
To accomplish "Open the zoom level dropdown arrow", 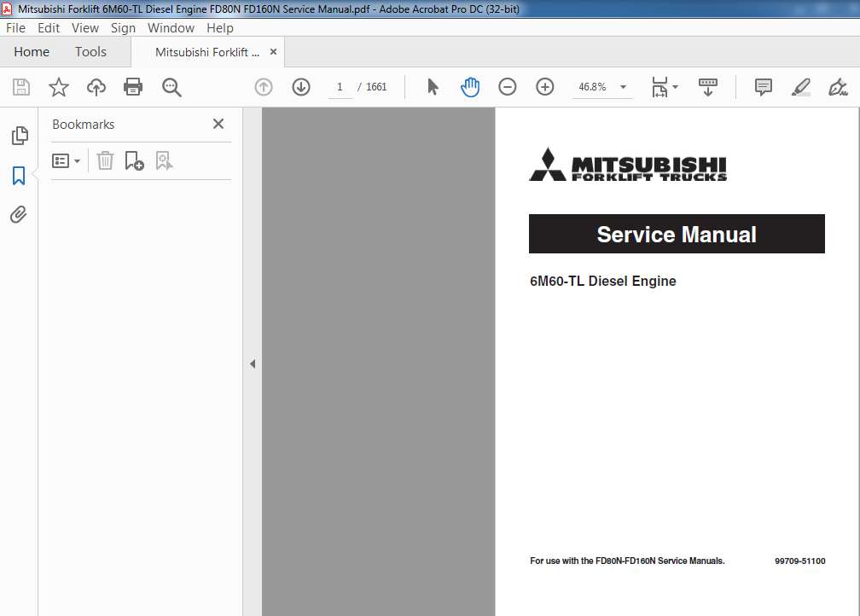I will pyautogui.click(x=623, y=87).
